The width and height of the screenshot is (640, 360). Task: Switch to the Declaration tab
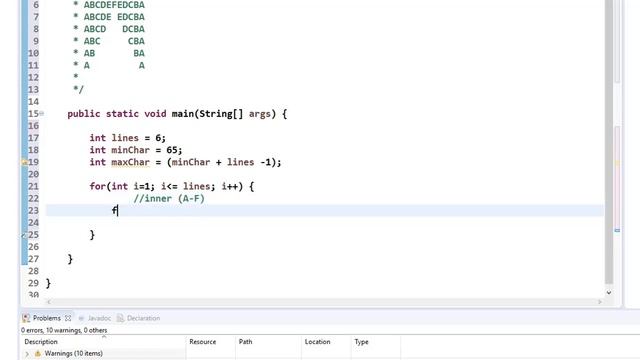coord(143,318)
